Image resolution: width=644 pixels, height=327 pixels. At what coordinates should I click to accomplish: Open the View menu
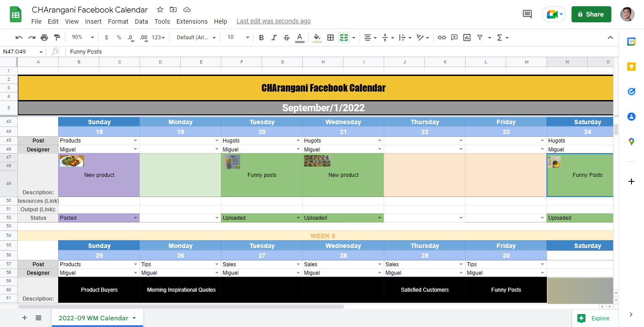tap(72, 21)
